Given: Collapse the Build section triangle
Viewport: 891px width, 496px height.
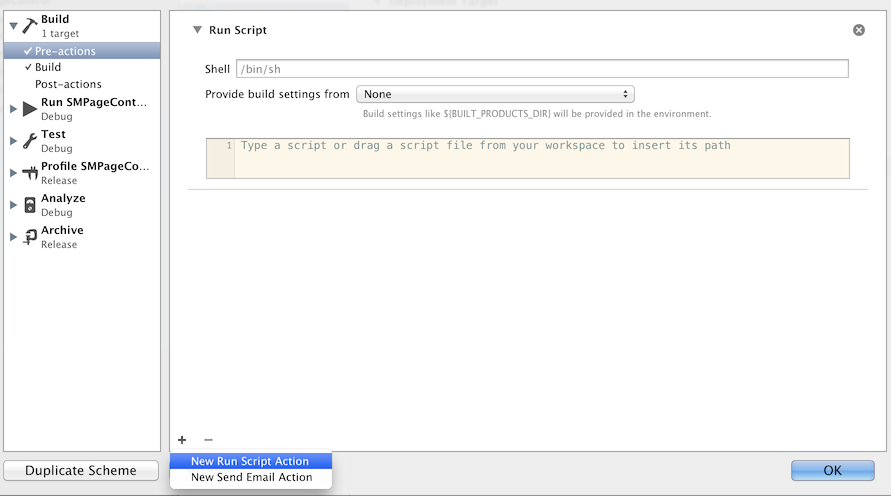Looking at the screenshot, I should coord(13,26).
